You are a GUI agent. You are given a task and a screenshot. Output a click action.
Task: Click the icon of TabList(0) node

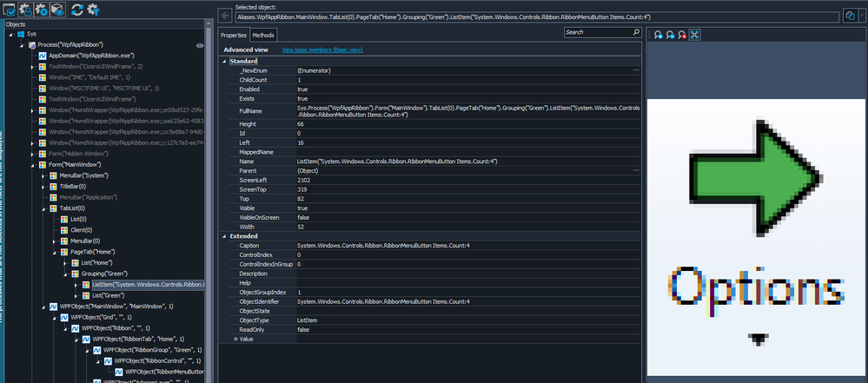[53, 208]
